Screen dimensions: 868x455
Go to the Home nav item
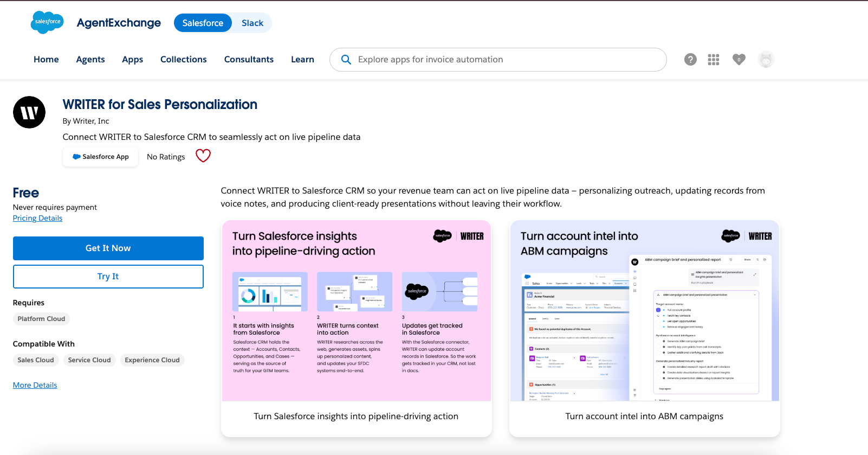46,60
